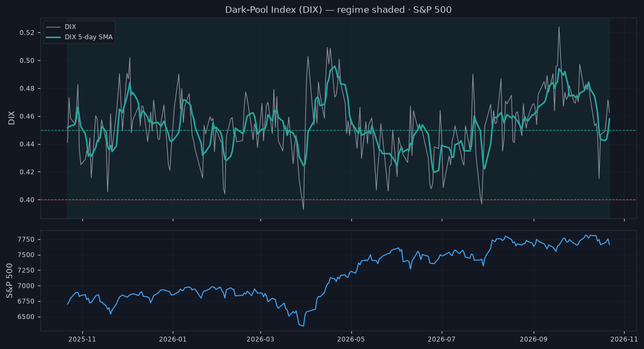Select the 2026-01 date tick label
The width and height of the screenshot is (644, 349).
click(173, 339)
